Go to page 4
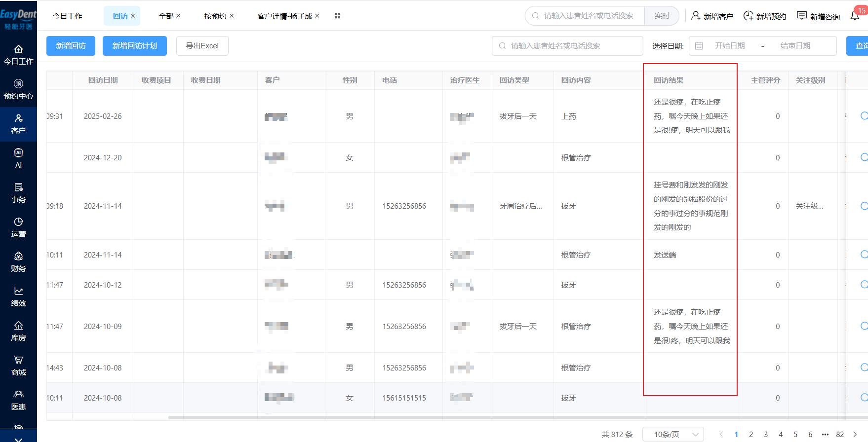 coord(781,434)
